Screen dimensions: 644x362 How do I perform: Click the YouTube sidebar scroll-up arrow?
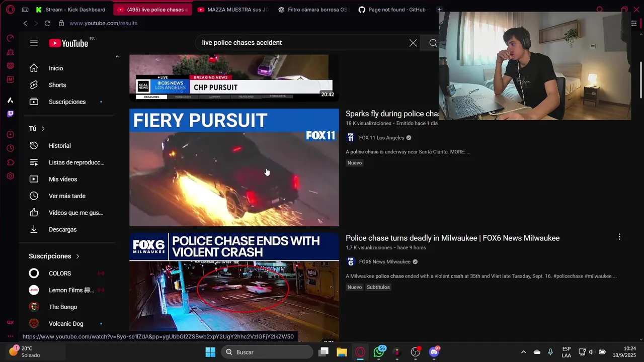117,57
